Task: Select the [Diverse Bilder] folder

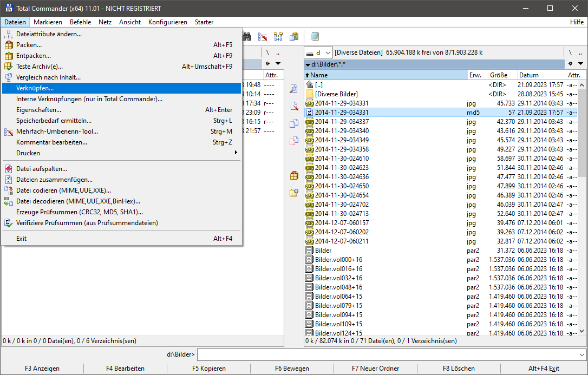Action: click(441, 94)
